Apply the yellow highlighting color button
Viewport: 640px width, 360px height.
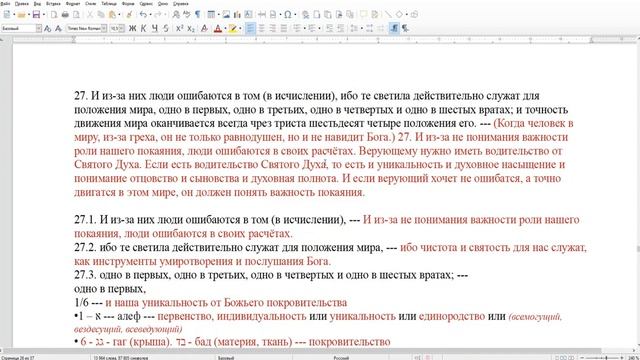(233, 29)
